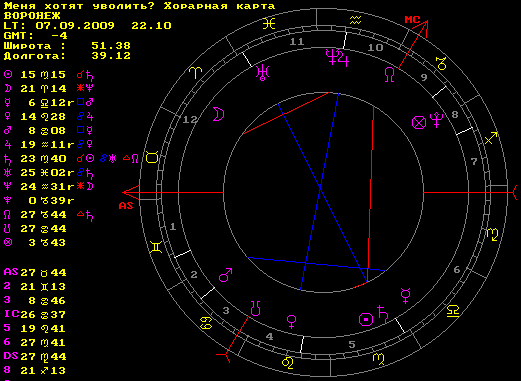This screenshot has height=381, width=521.
Task: Select the Mars symbol near house 2
Action: tap(226, 275)
